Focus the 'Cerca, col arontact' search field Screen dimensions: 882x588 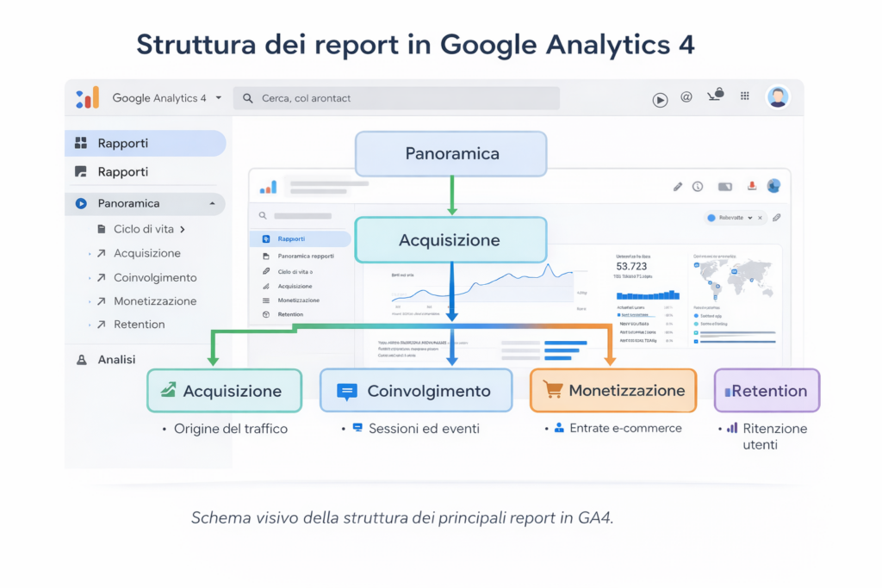click(x=396, y=98)
